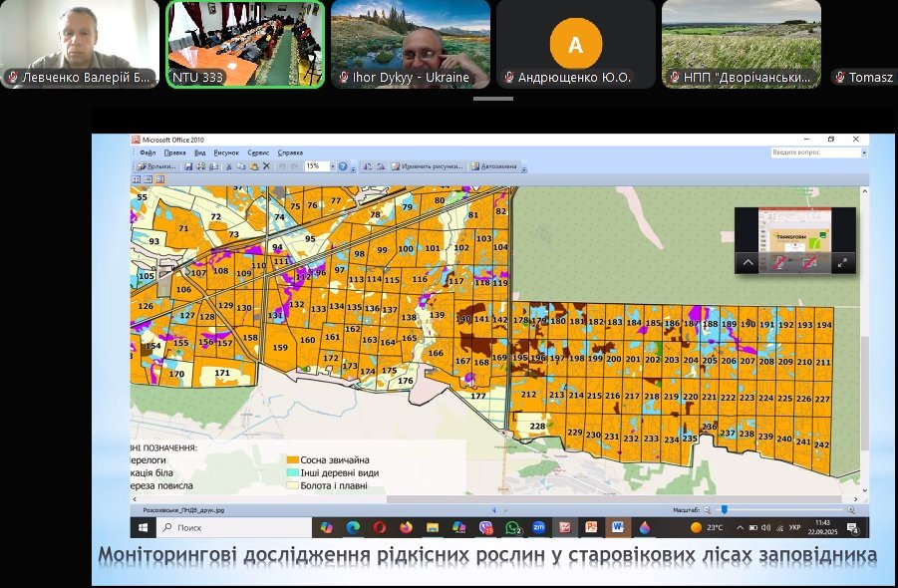Open the Рисунок menu
This screenshot has width=898, height=588.
[226, 152]
